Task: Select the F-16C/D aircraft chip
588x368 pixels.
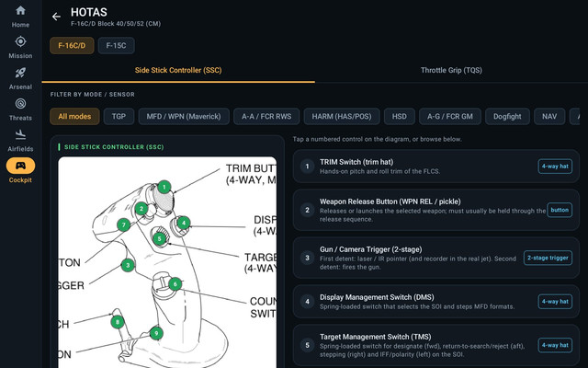Action: (72, 45)
